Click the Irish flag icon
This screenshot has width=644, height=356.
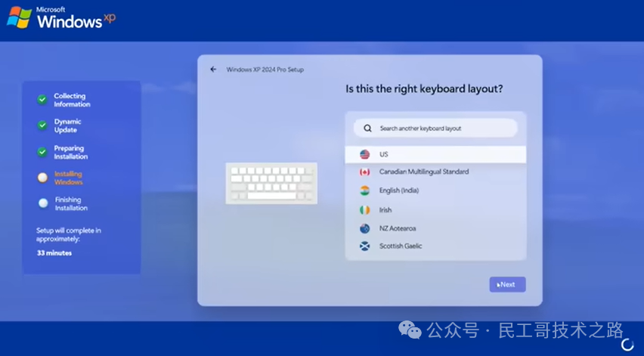365,210
